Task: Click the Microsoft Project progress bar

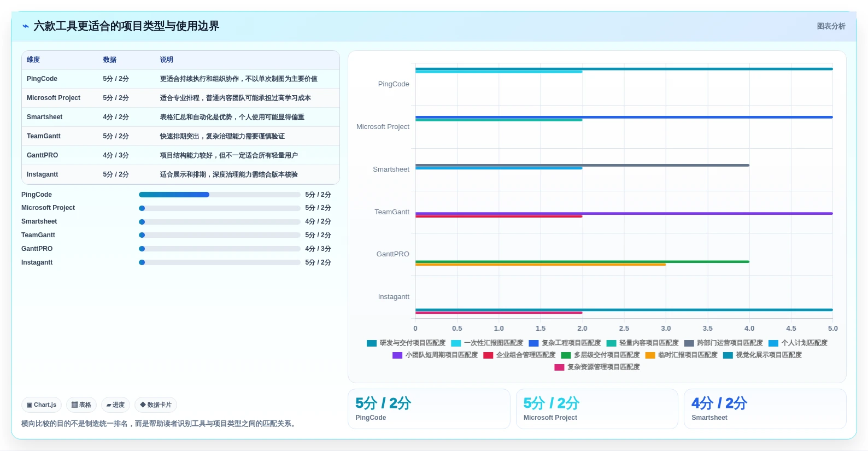Action: 220,208
